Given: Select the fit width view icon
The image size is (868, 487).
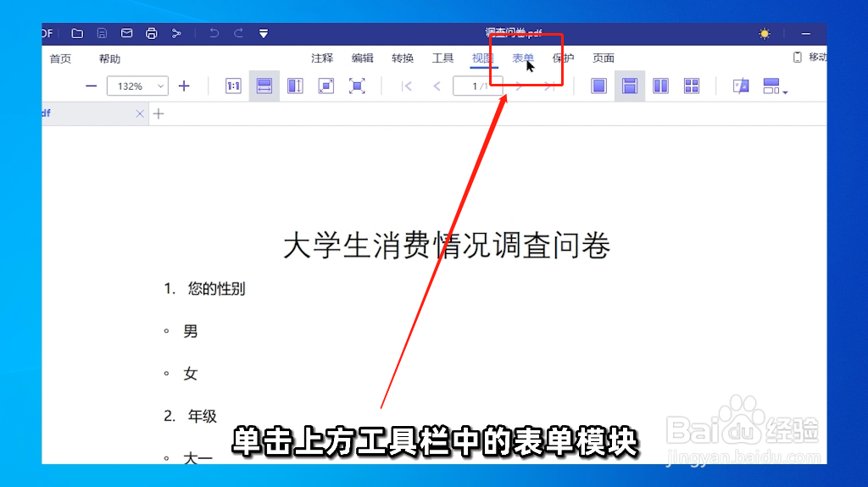Looking at the screenshot, I should (x=264, y=86).
